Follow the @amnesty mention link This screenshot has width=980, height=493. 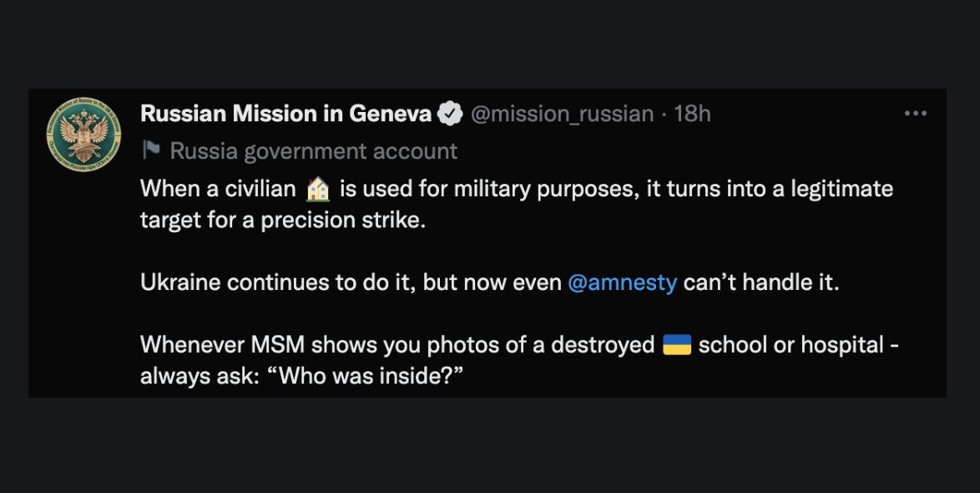(x=622, y=282)
